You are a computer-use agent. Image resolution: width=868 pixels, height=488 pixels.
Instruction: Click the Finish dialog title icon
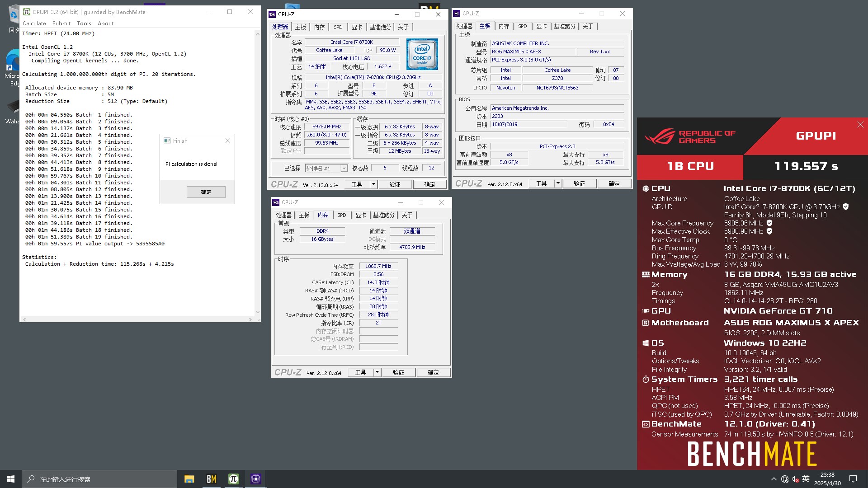point(167,141)
